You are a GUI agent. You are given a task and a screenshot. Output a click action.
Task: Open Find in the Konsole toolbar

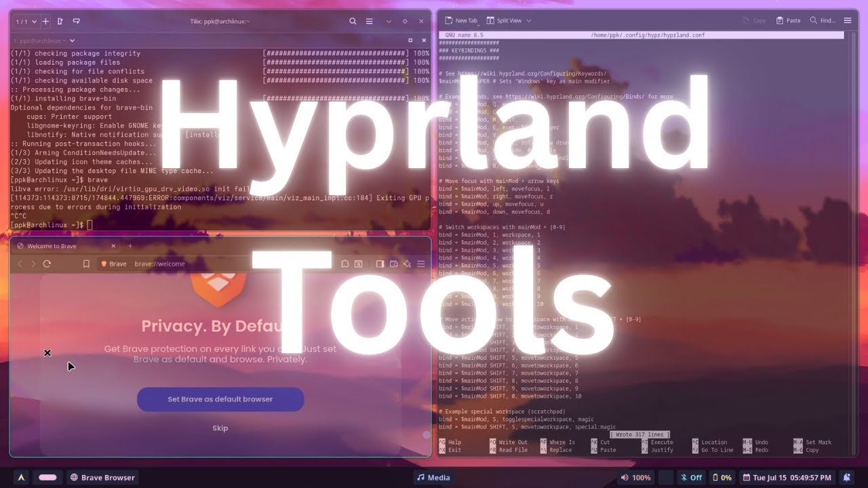coord(823,20)
